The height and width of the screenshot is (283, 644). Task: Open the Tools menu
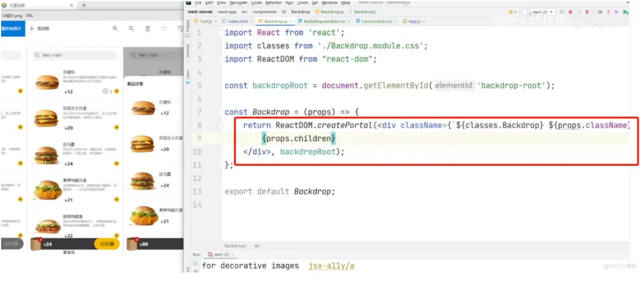click(x=302, y=2)
